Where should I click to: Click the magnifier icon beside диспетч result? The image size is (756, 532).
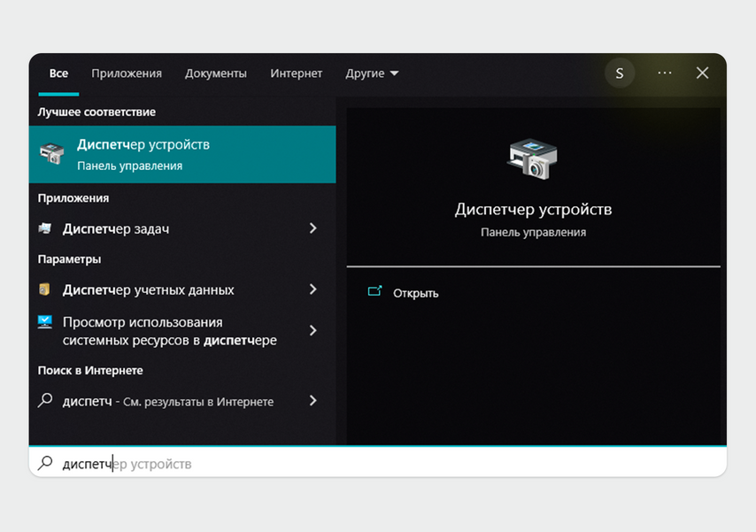(45, 400)
